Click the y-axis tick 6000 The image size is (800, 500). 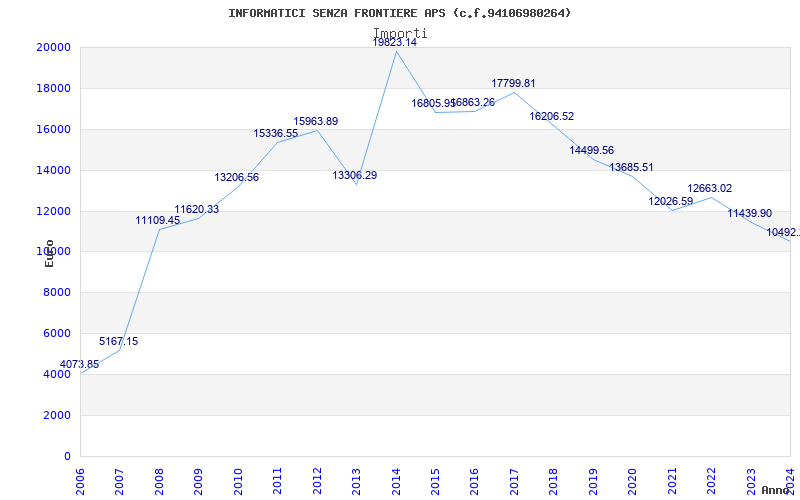56,333
